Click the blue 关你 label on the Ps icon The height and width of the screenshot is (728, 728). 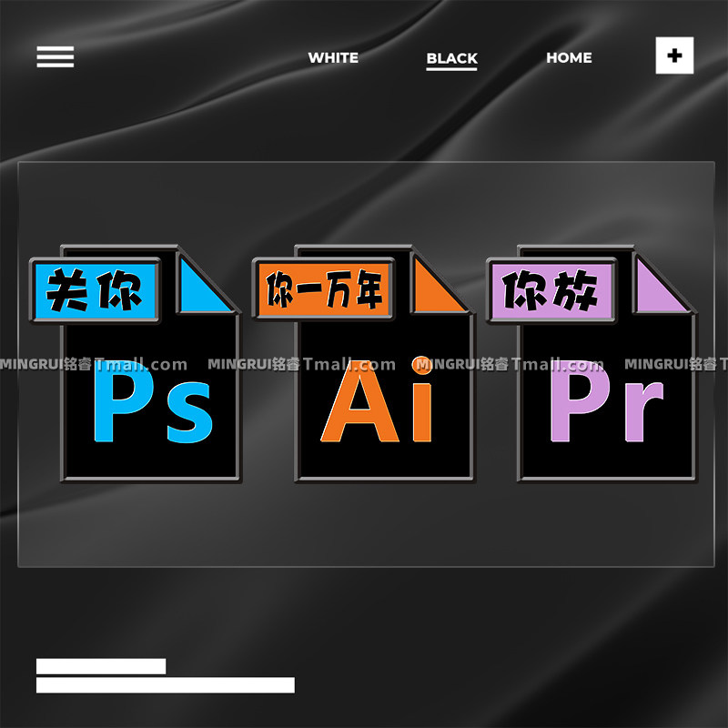click(x=96, y=290)
